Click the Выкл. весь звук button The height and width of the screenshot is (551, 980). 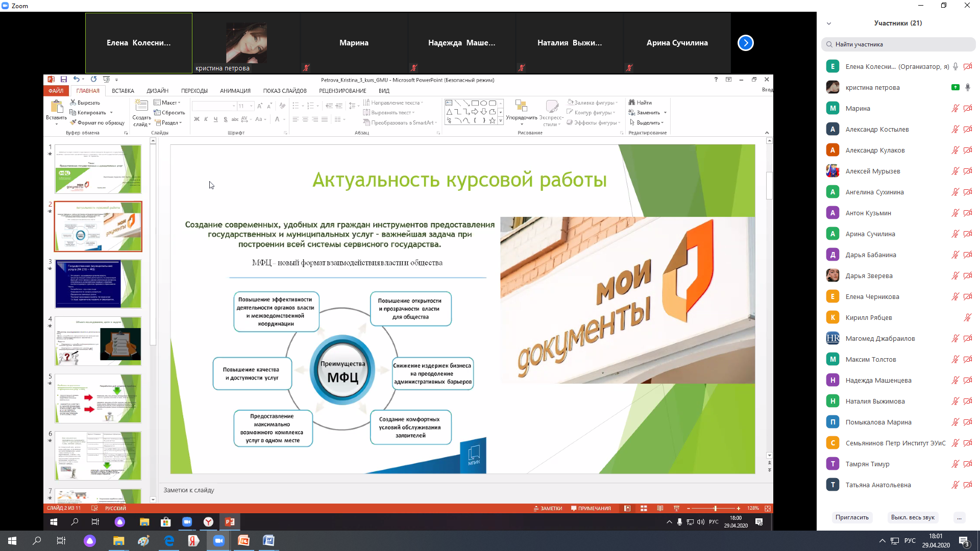[x=913, y=517]
